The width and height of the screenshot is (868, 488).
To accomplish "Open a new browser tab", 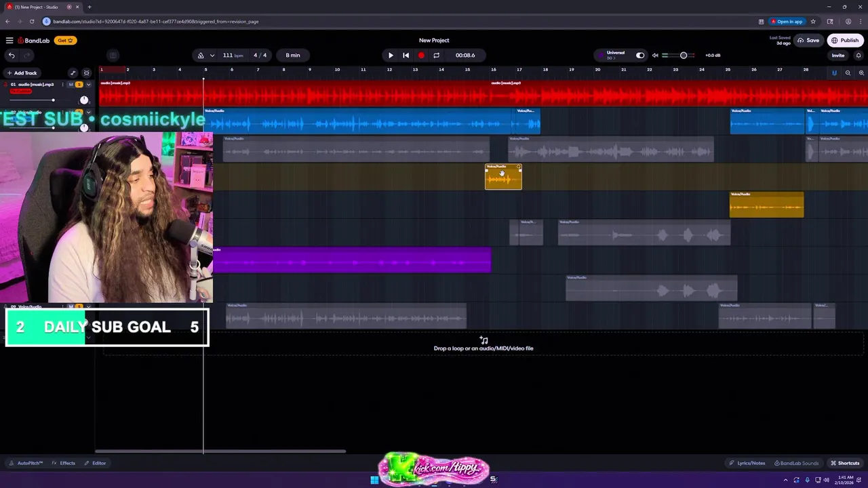I will point(89,7).
